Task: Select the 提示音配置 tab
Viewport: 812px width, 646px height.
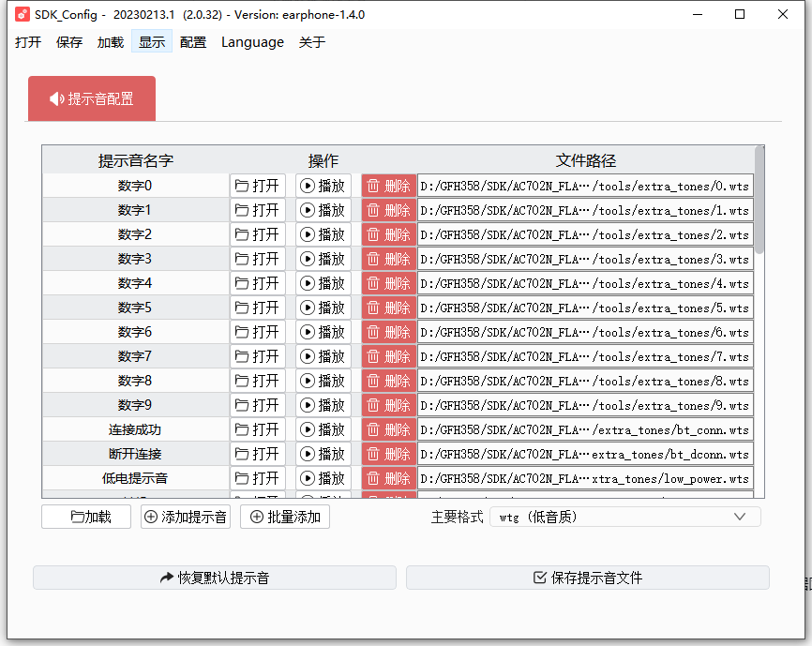Action: coord(92,98)
